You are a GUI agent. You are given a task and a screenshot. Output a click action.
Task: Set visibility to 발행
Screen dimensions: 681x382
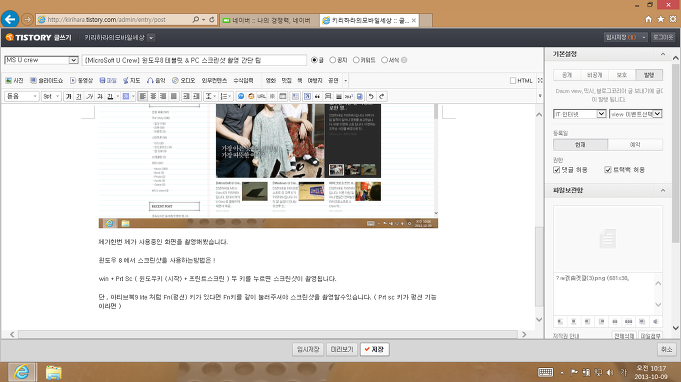pos(649,75)
